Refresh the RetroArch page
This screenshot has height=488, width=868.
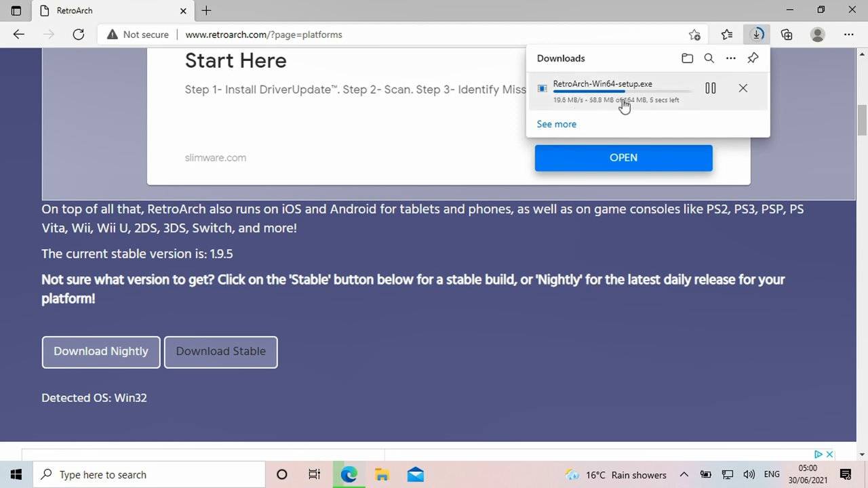point(78,35)
